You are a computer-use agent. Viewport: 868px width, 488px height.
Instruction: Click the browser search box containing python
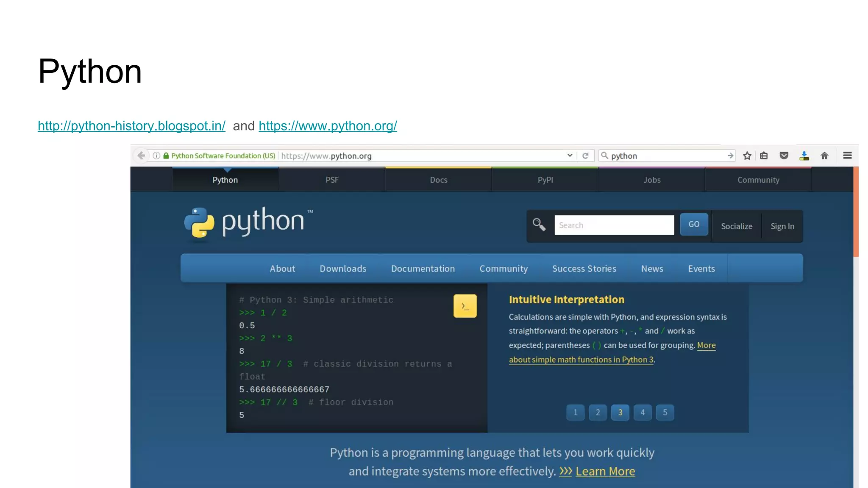click(667, 156)
